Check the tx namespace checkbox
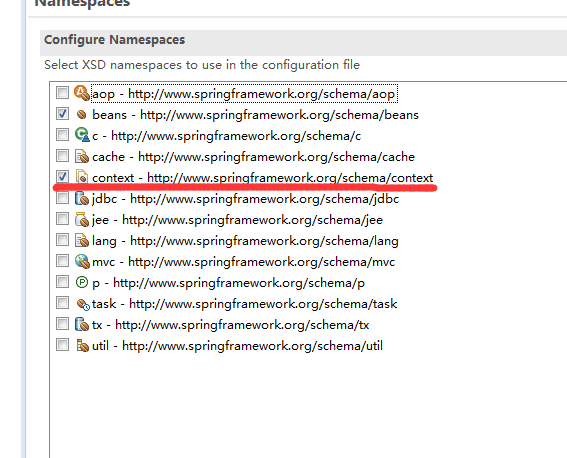 coord(63,324)
